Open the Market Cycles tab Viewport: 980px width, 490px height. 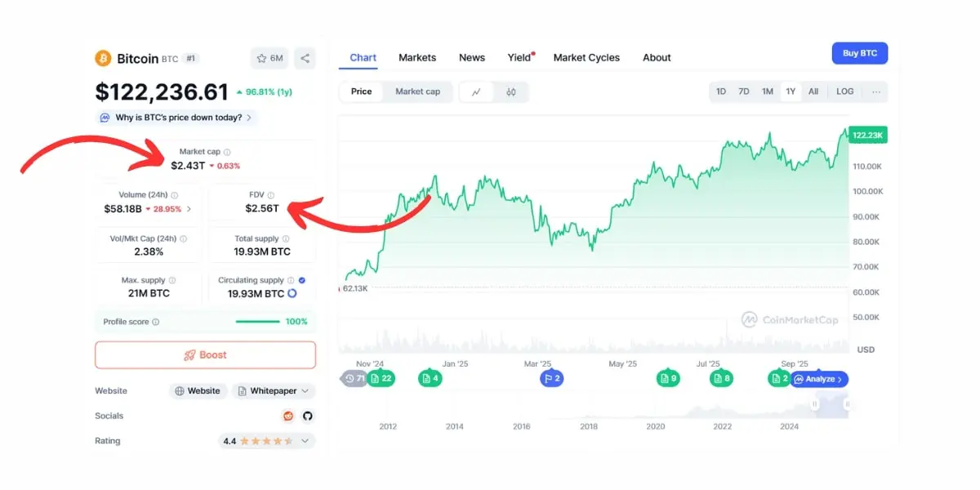click(x=586, y=58)
